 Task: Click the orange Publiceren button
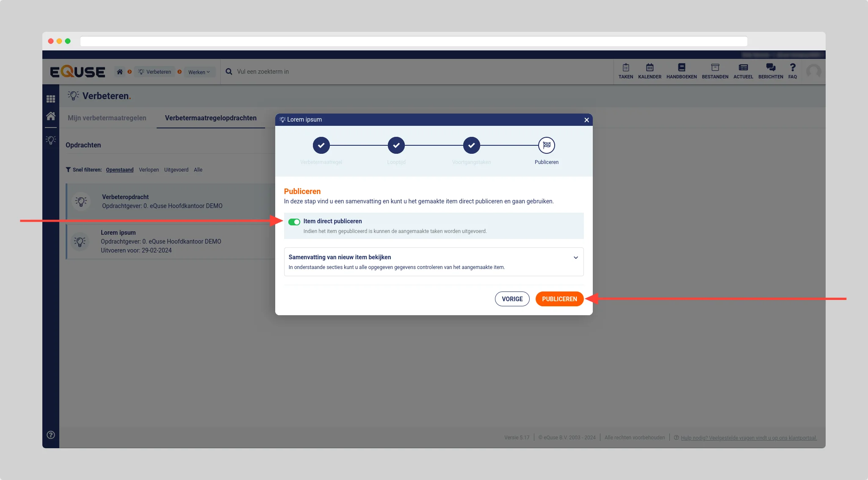click(x=559, y=299)
